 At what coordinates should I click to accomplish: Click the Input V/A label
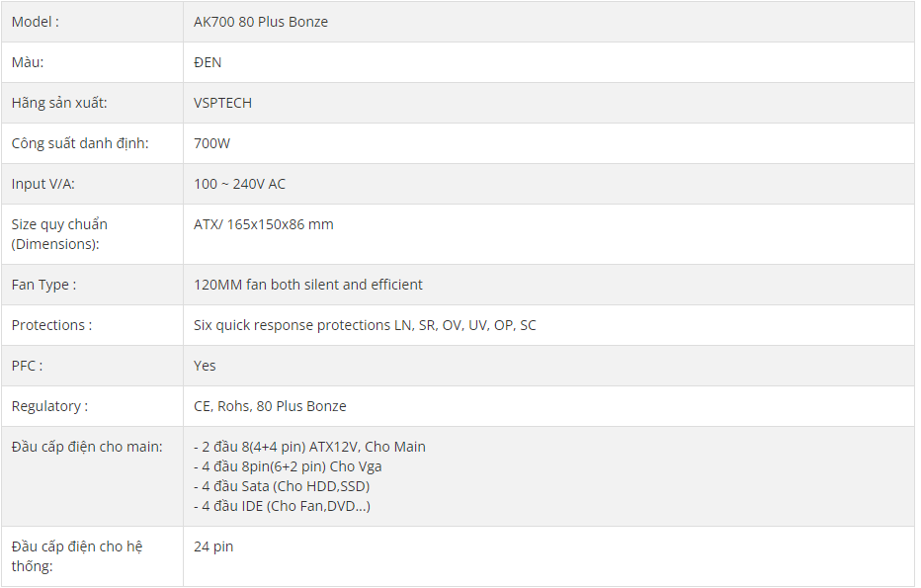tap(42, 184)
